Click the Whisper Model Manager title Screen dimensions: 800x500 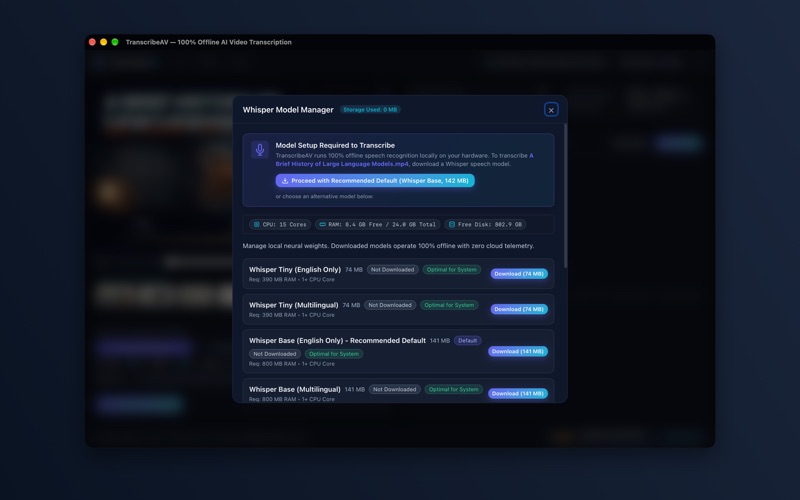[x=288, y=110]
